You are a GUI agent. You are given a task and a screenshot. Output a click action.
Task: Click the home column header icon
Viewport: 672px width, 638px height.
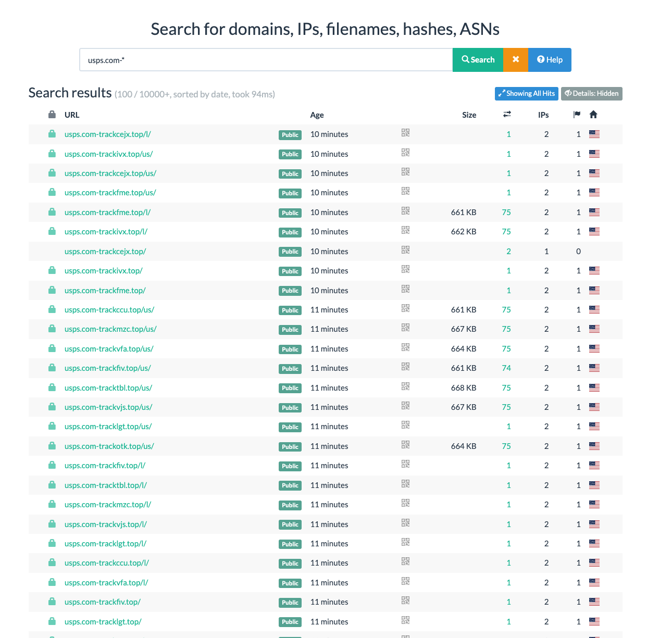[x=593, y=114]
